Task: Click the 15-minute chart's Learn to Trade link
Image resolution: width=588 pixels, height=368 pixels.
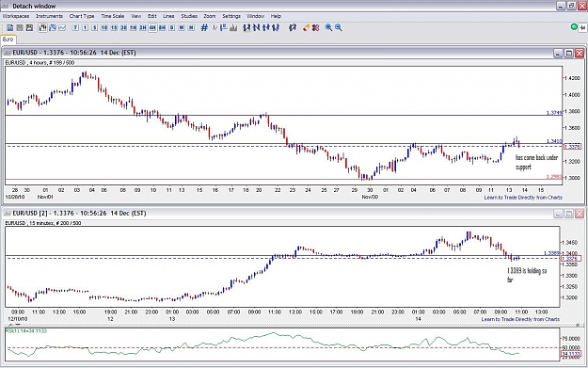Action: pyautogui.click(x=520, y=319)
